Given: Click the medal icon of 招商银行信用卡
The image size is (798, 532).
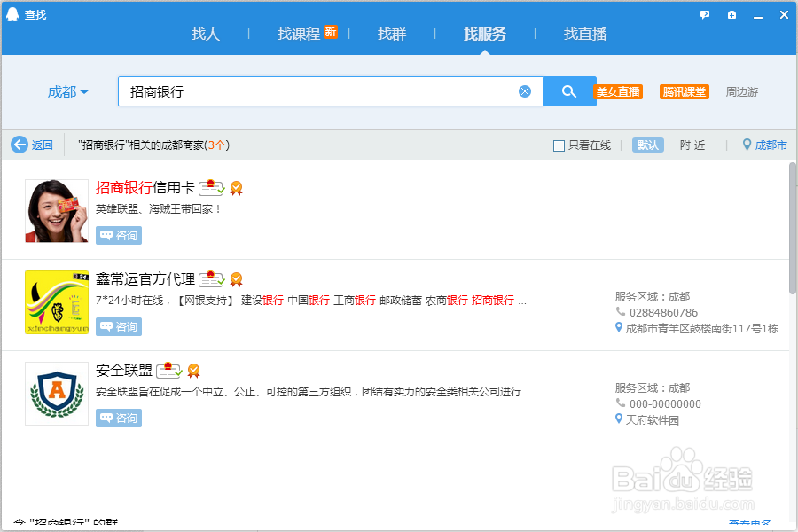Looking at the screenshot, I should tap(236, 188).
